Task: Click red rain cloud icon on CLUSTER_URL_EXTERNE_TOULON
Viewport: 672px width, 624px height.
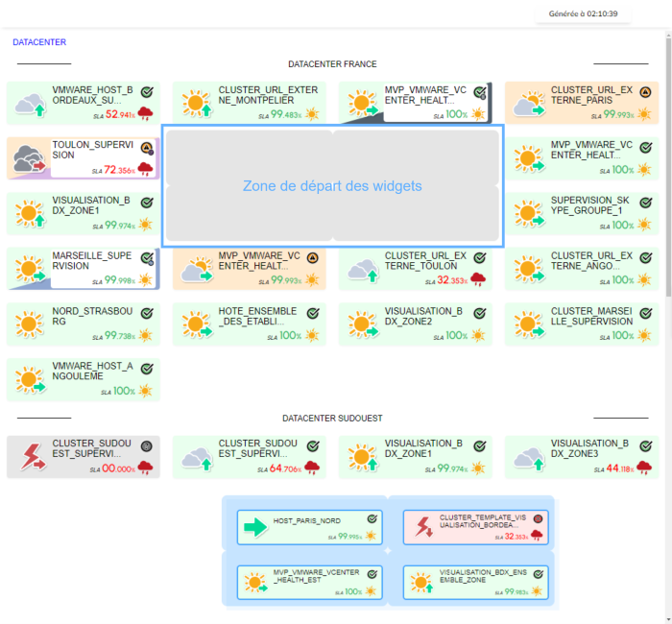Action: pos(477,280)
